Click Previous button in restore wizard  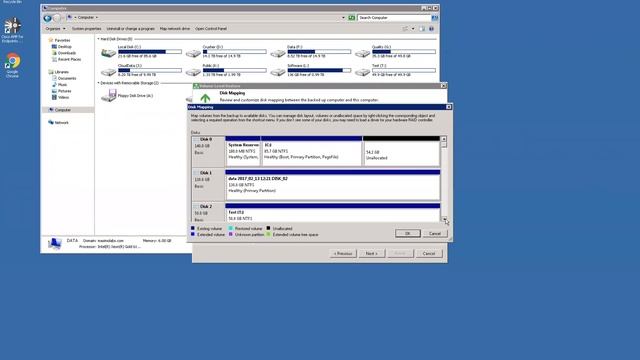click(x=343, y=253)
